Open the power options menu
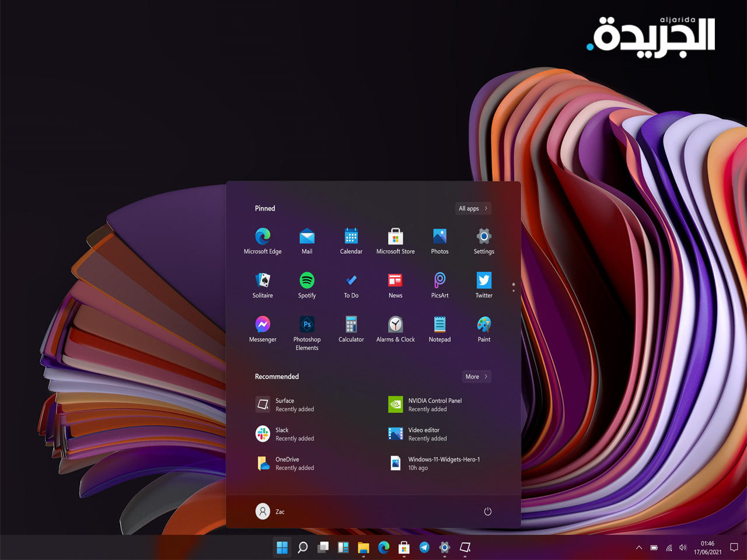Viewport: 747px width, 560px height. pos(488,512)
